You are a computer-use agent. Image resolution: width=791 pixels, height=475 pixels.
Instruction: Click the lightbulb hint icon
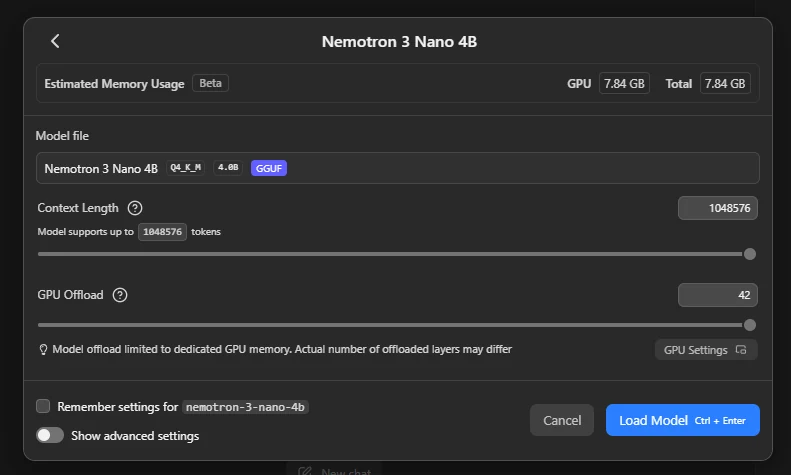click(x=43, y=349)
